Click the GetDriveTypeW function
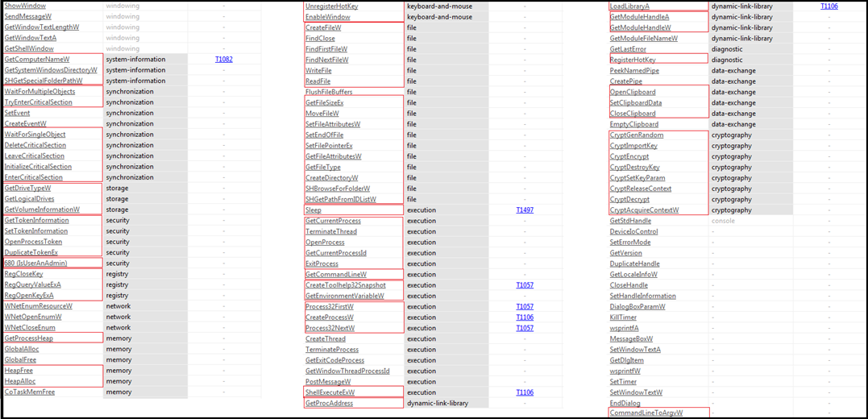 (x=27, y=189)
